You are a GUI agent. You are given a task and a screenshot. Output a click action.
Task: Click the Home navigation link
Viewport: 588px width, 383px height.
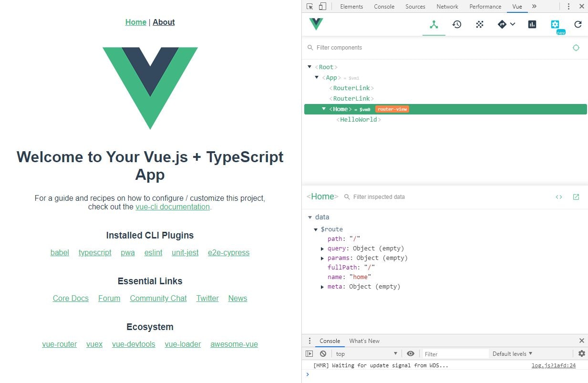[x=136, y=22]
